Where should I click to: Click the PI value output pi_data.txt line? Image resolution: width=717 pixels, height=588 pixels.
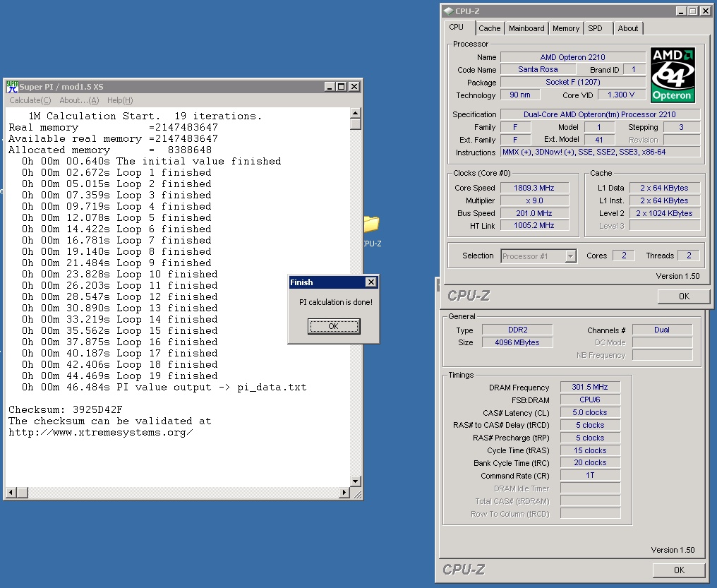164,388
